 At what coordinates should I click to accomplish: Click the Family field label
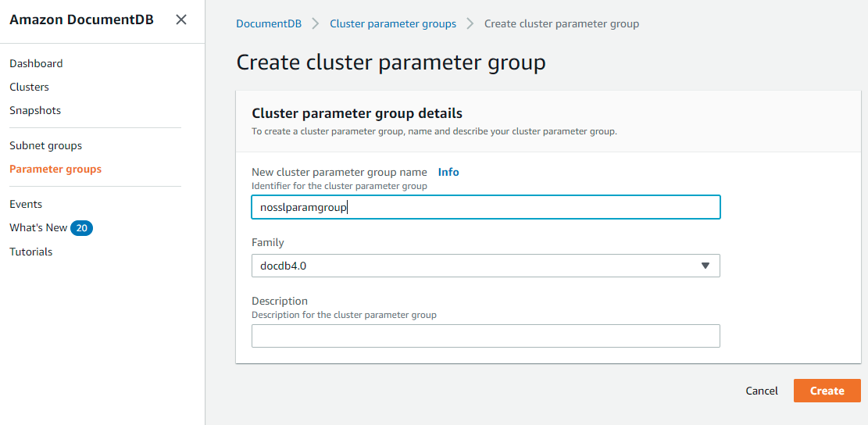[268, 242]
